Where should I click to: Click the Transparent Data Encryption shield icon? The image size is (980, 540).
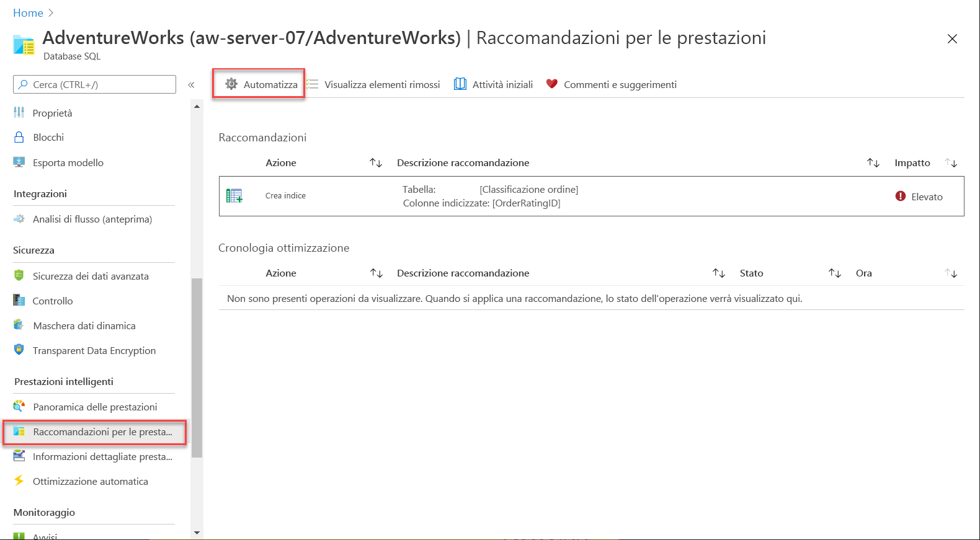[19, 350]
